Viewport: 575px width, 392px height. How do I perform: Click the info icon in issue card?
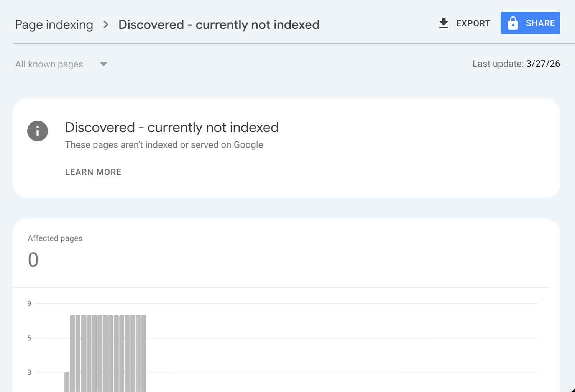38,131
